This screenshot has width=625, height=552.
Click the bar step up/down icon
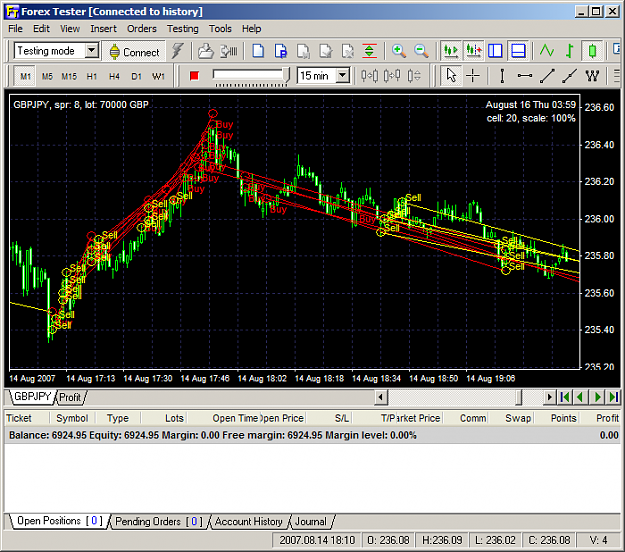pos(414,75)
